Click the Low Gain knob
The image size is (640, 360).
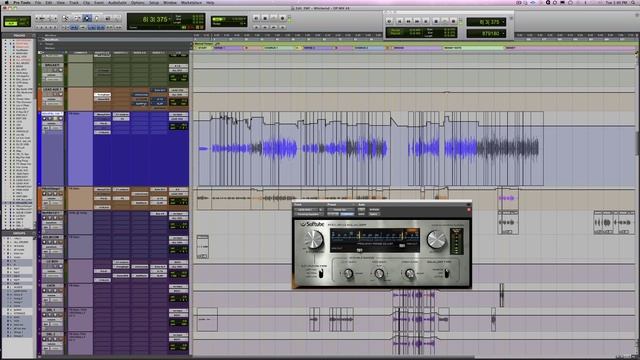(349, 273)
